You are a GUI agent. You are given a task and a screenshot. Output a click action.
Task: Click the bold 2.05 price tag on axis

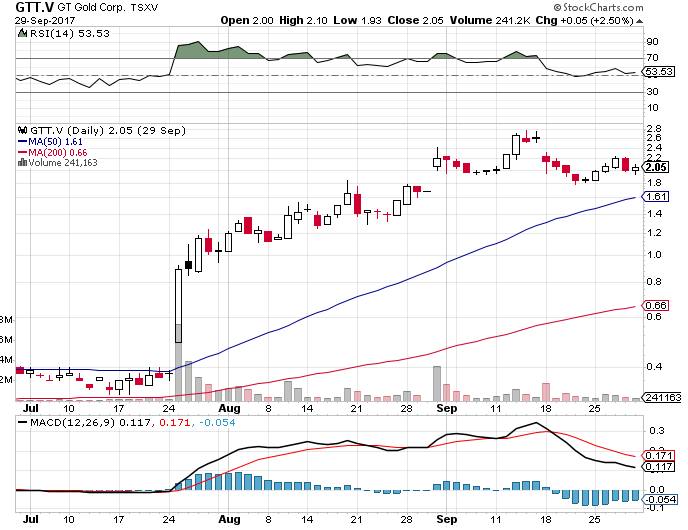656,167
